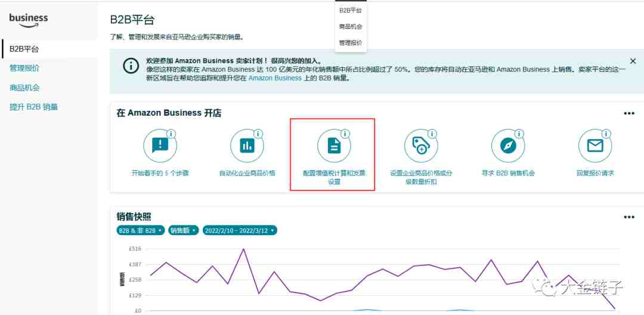
Task: Click the 开始着手的 5 个步骤 link
Action: coord(160,174)
